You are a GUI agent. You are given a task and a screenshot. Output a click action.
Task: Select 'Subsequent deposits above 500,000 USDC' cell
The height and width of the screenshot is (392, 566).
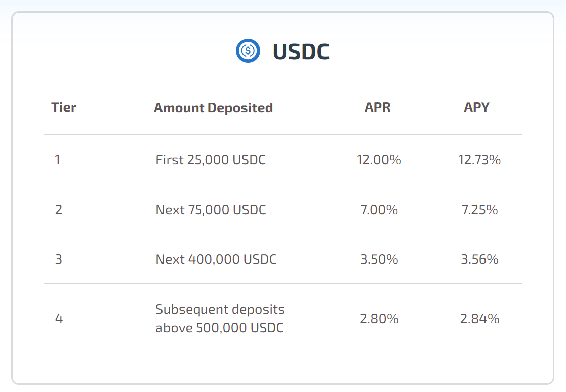pyautogui.click(x=220, y=319)
